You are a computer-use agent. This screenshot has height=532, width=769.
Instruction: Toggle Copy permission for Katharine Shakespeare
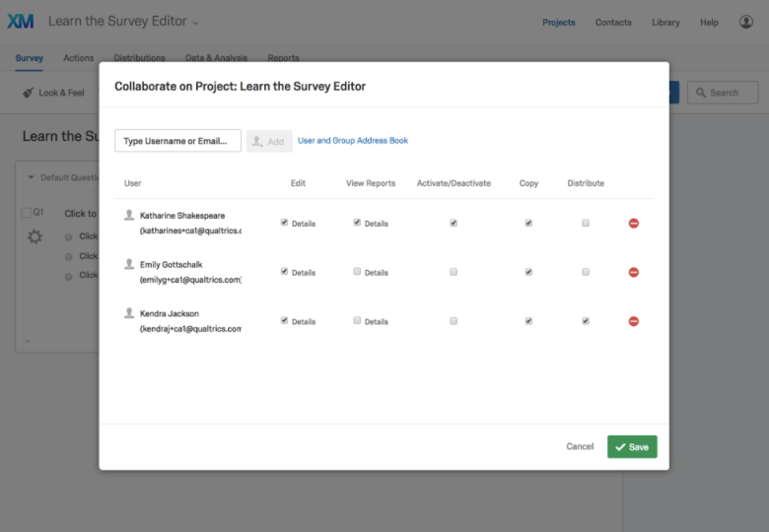tap(528, 223)
